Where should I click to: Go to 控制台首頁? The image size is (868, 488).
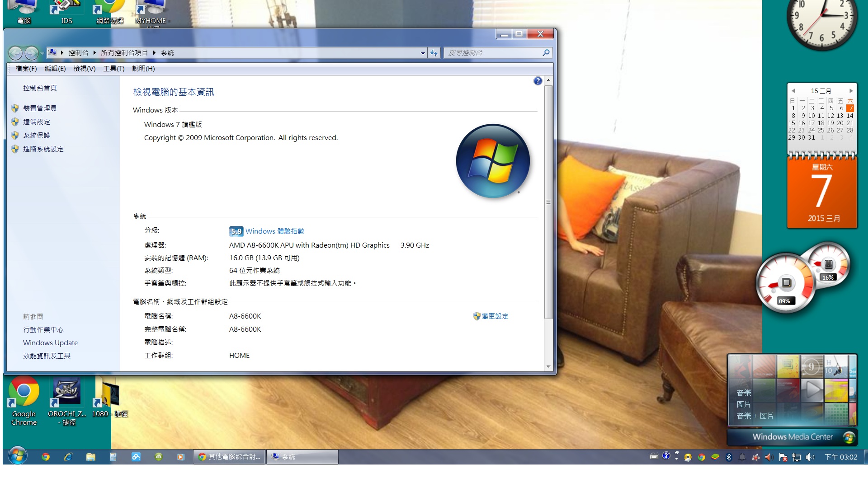click(x=40, y=88)
